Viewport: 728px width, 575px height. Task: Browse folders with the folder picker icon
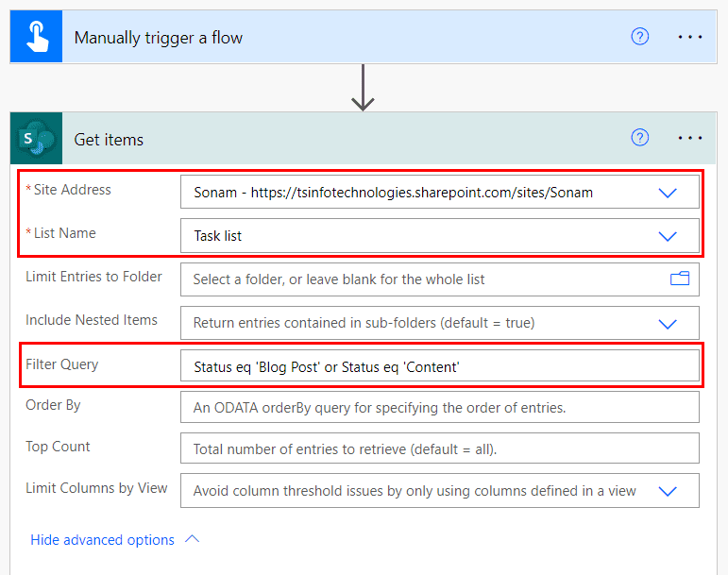pyautogui.click(x=680, y=279)
